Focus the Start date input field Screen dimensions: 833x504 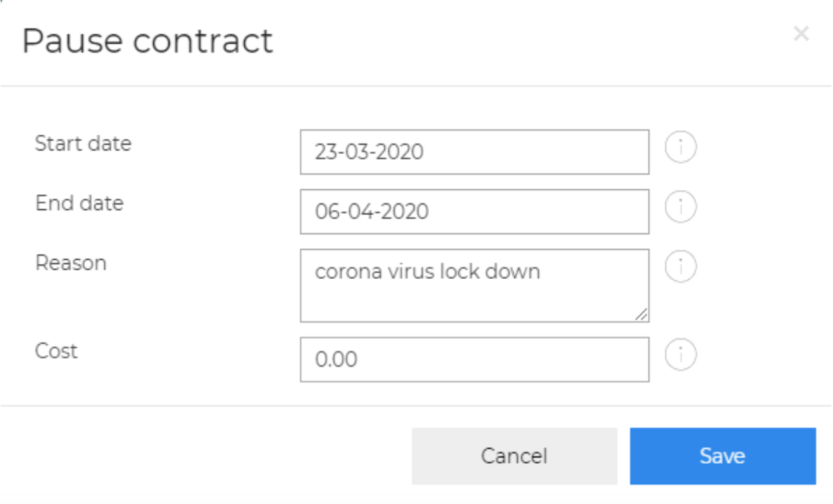(475, 152)
